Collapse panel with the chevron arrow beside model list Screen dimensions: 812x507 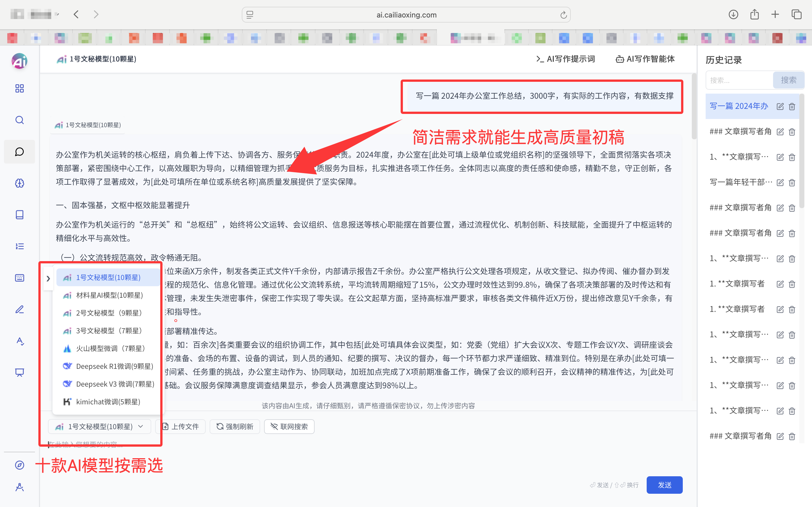(48, 279)
